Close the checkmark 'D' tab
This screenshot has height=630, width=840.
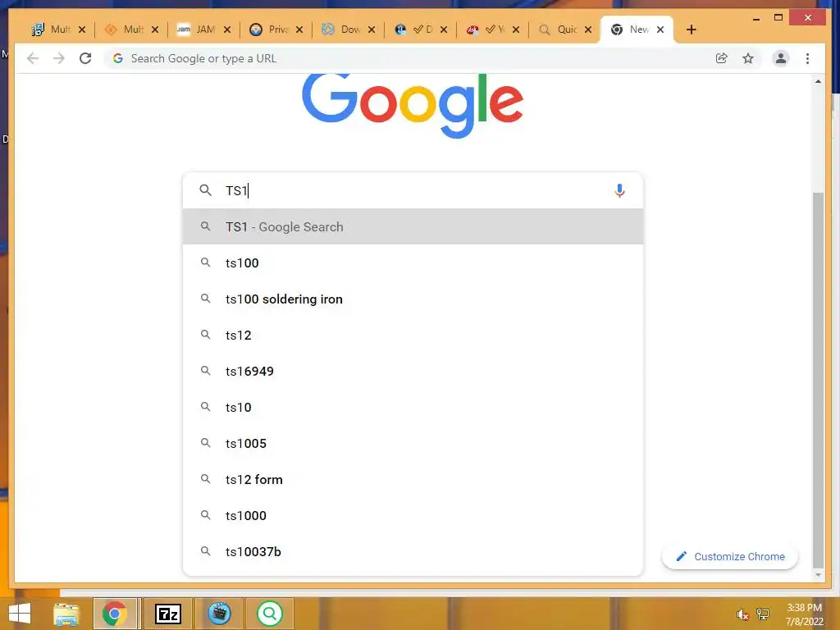[x=444, y=30]
